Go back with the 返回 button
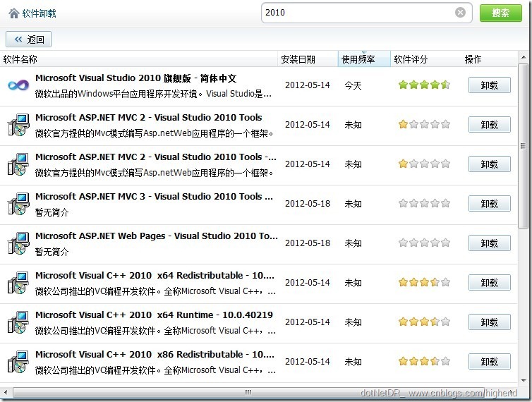Screen dimensions: 532x402 (28, 39)
